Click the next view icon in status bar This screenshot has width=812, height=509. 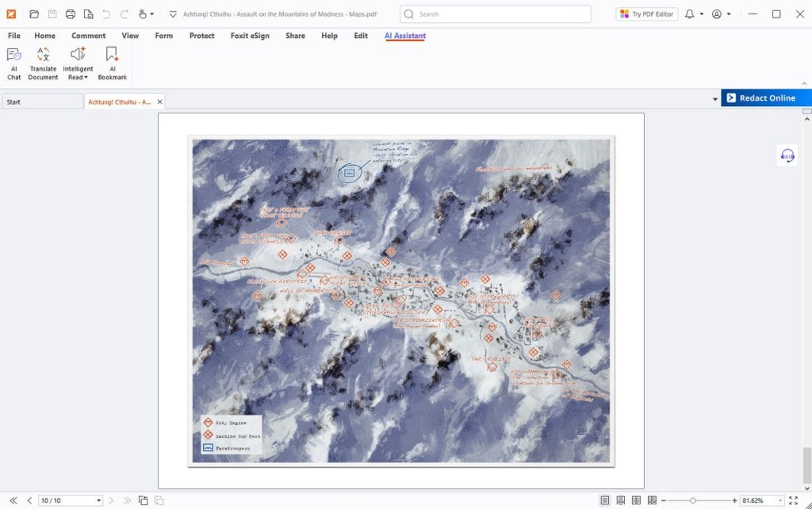pyautogui.click(x=159, y=500)
